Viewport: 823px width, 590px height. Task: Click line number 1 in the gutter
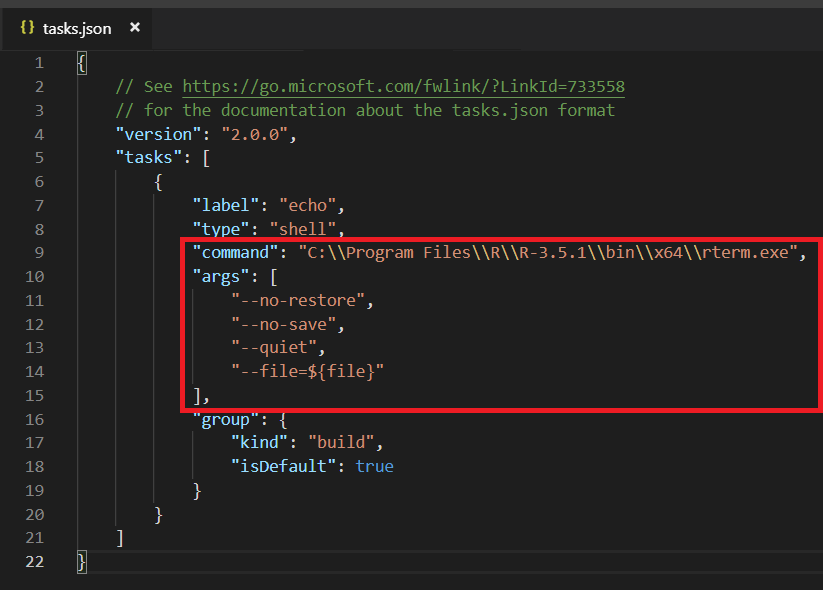point(38,62)
